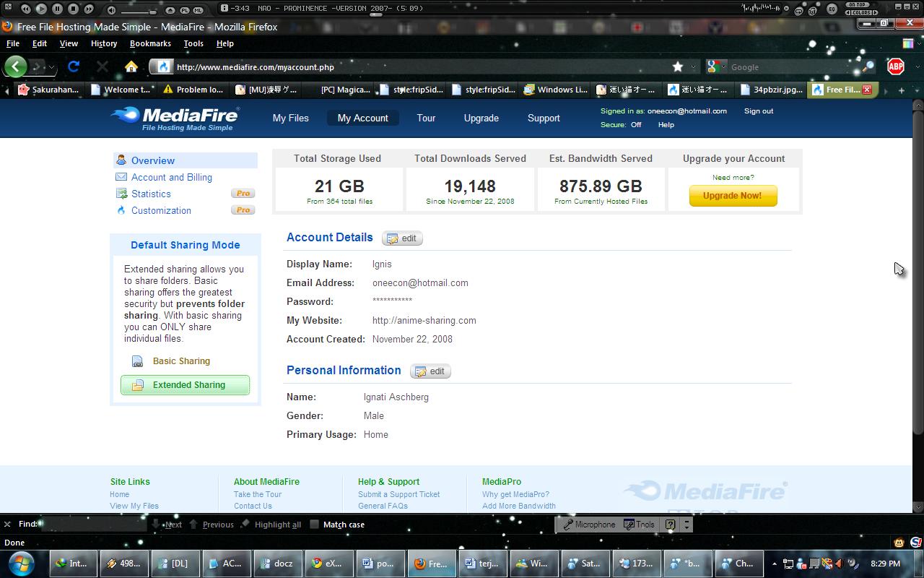The height and width of the screenshot is (578, 924).
Task: Click Tools on the language bar
Action: pos(639,525)
